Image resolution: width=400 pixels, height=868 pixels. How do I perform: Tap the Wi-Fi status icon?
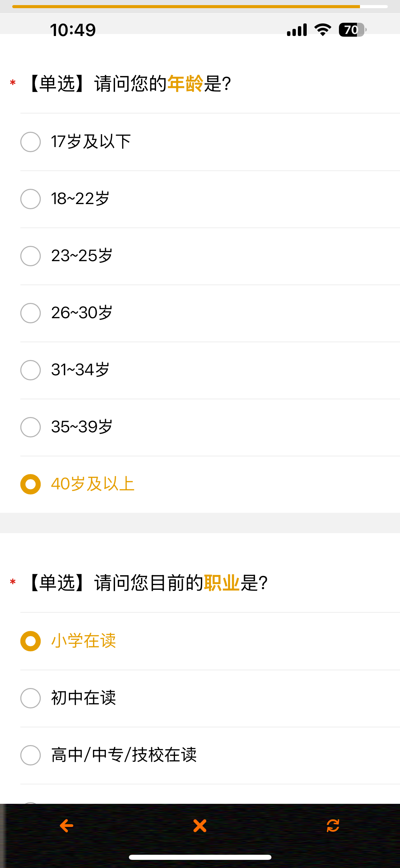[323, 30]
